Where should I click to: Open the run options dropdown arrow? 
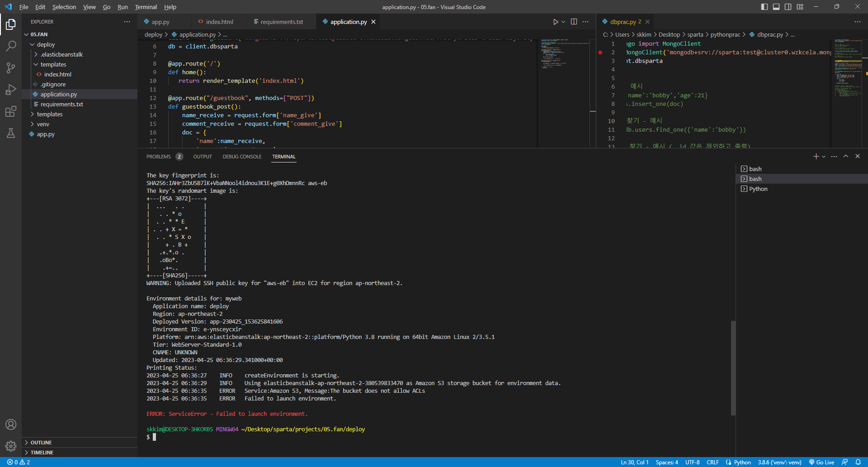click(x=563, y=22)
